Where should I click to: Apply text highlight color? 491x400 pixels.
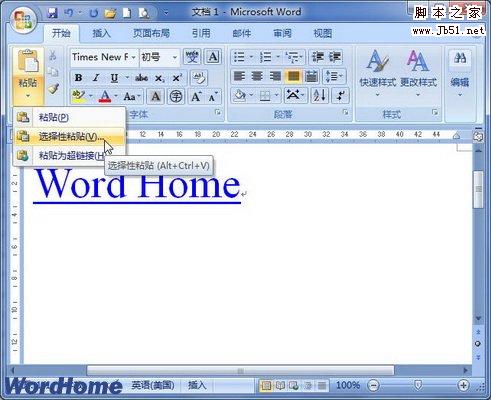79,96
